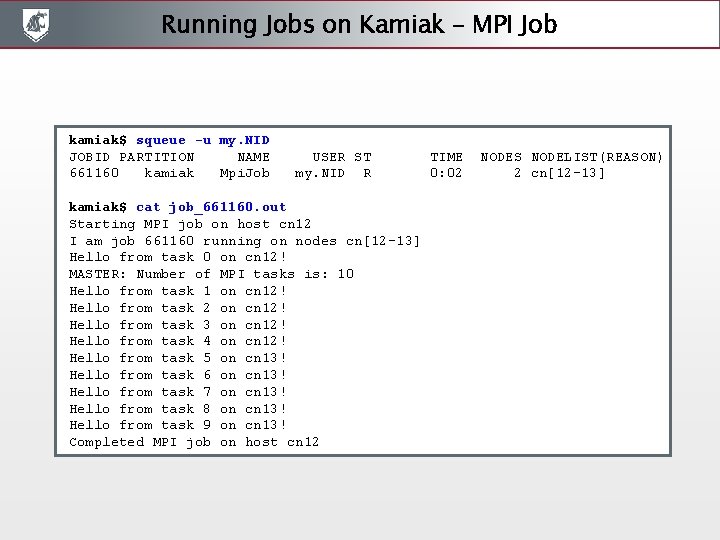Click the TIME column header
720x540 pixels.
(x=446, y=157)
